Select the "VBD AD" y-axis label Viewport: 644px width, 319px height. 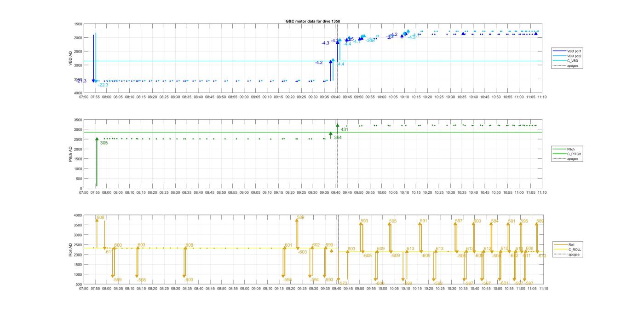tap(70, 58)
